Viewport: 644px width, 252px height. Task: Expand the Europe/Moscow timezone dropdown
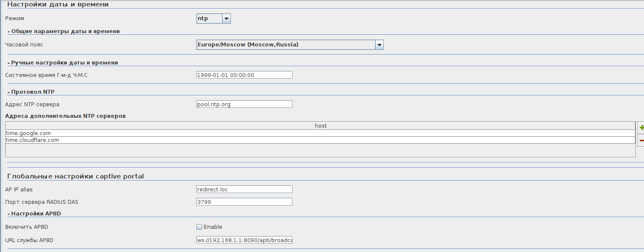click(x=379, y=45)
